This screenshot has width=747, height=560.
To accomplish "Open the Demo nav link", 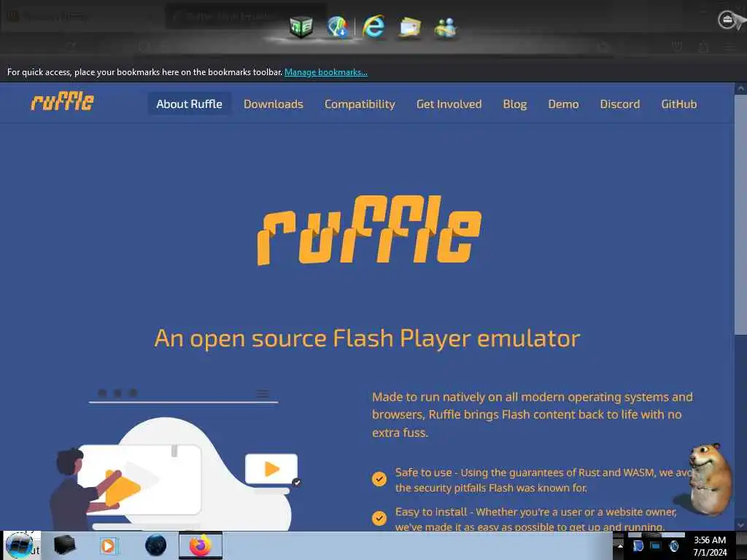I will pos(563,104).
